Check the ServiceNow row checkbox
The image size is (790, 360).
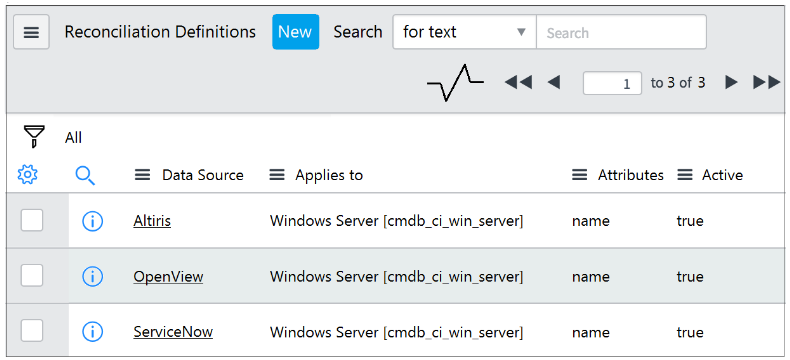coord(32,331)
